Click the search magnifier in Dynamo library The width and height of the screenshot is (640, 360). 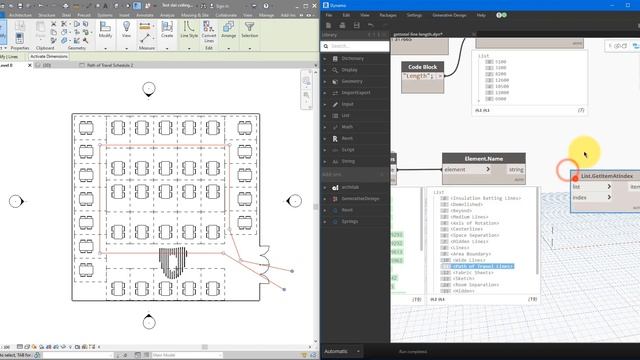[326, 46]
